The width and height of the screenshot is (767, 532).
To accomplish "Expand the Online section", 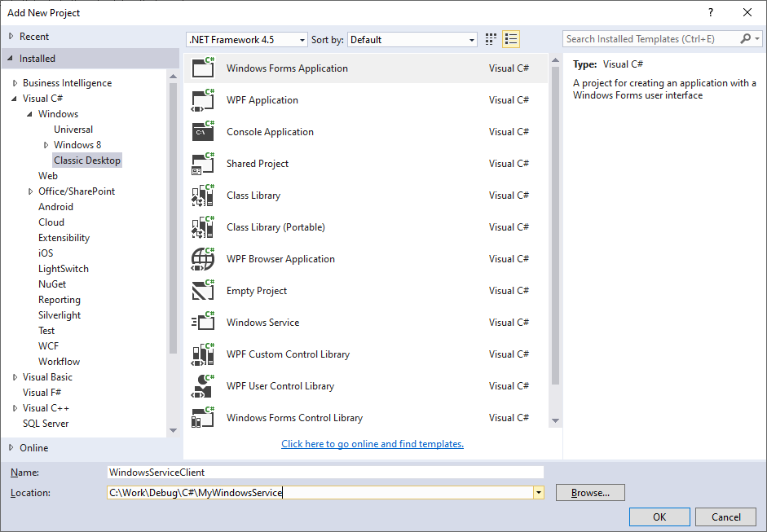I will pyautogui.click(x=11, y=447).
